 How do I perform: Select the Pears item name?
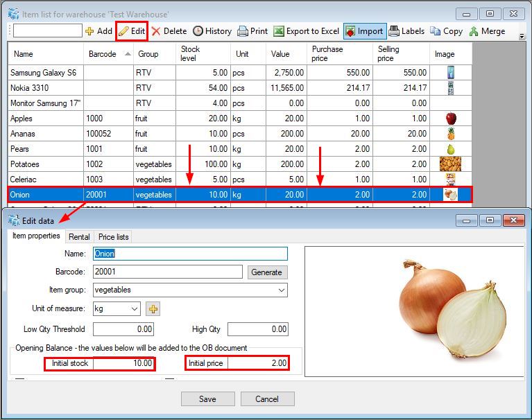point(19,149)
